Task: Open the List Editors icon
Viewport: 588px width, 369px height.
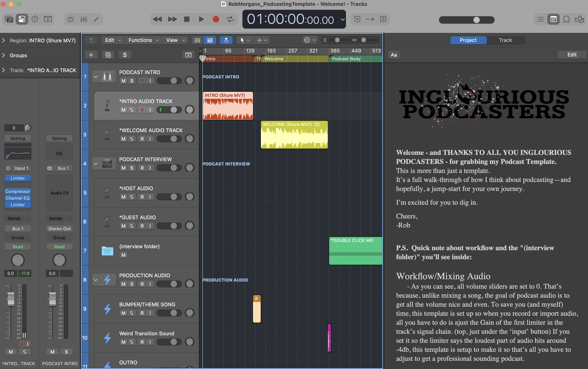Action: tap(540, 19)
